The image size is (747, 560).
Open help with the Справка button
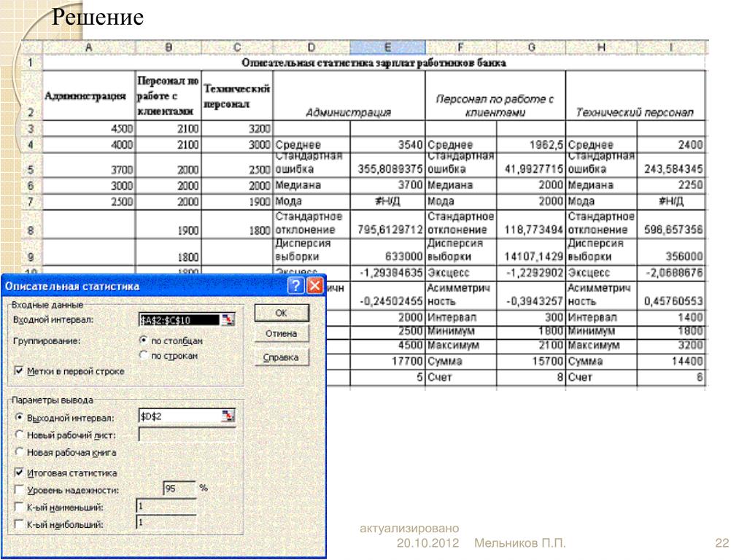point(282,357)
